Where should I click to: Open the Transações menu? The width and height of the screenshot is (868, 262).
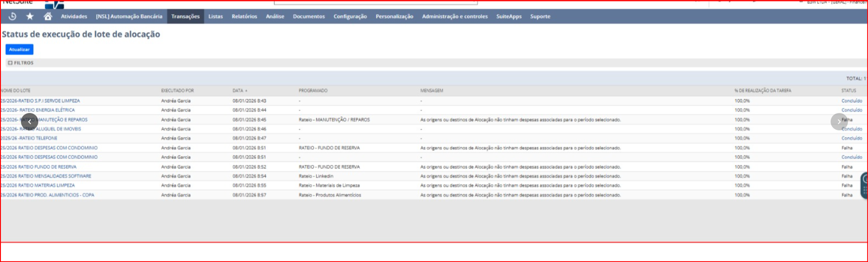[x=185, y=16]
